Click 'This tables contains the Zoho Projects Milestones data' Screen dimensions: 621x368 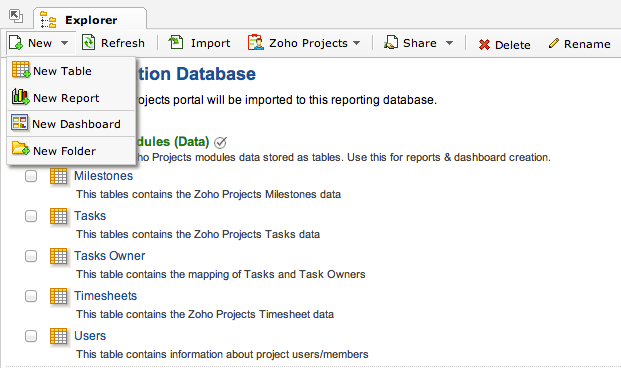[x=208, y=194]
